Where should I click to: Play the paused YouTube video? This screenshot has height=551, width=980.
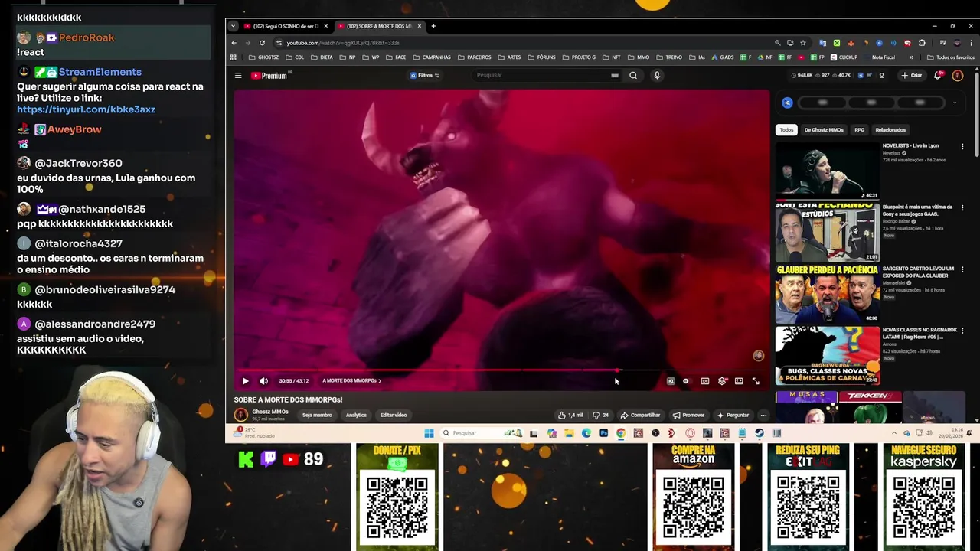click(x=245, y=381)
